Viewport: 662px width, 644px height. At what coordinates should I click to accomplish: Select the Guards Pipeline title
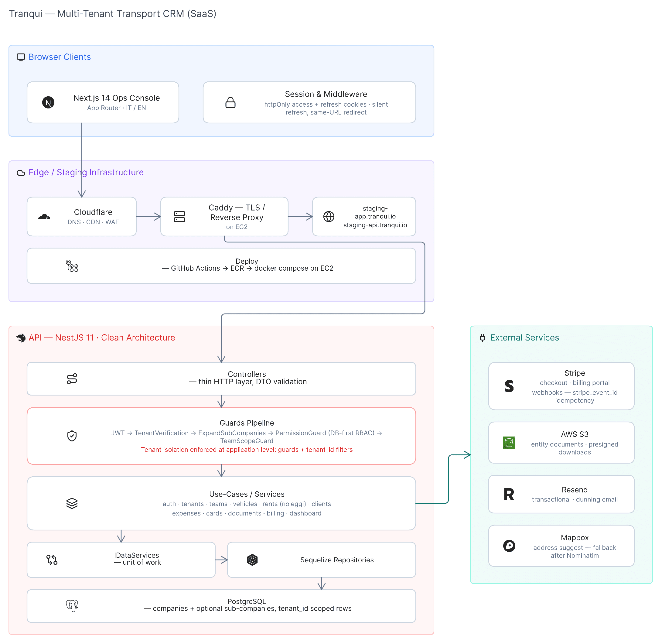point(247,423)
